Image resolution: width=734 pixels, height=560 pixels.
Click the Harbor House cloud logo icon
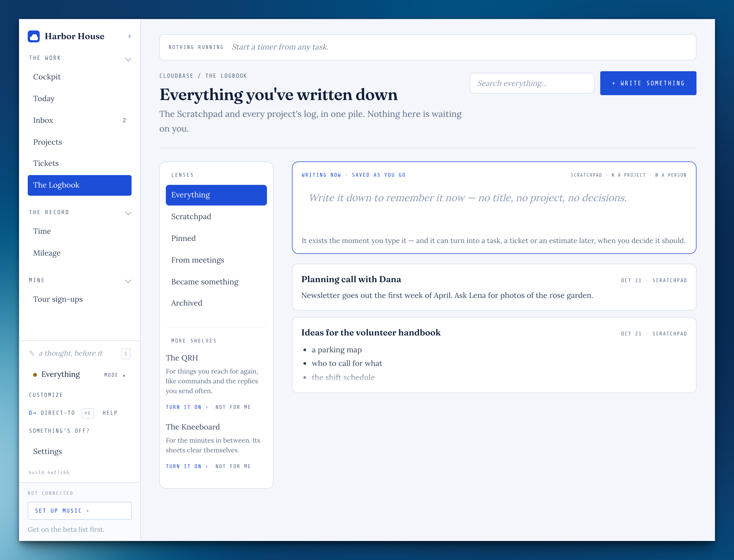click(34, 36)
